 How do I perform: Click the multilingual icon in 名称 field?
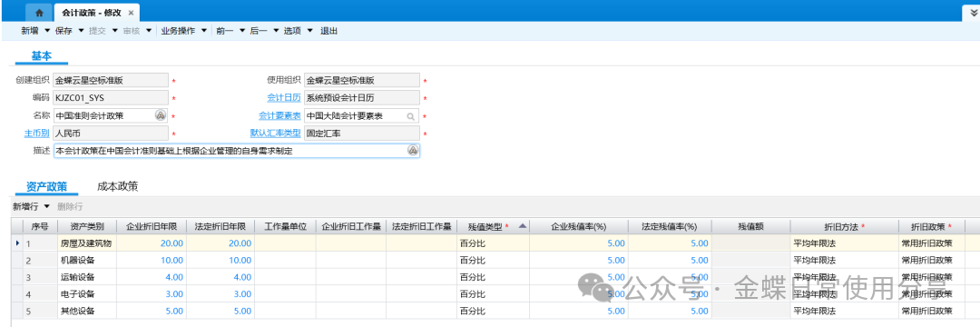point(160,115)
